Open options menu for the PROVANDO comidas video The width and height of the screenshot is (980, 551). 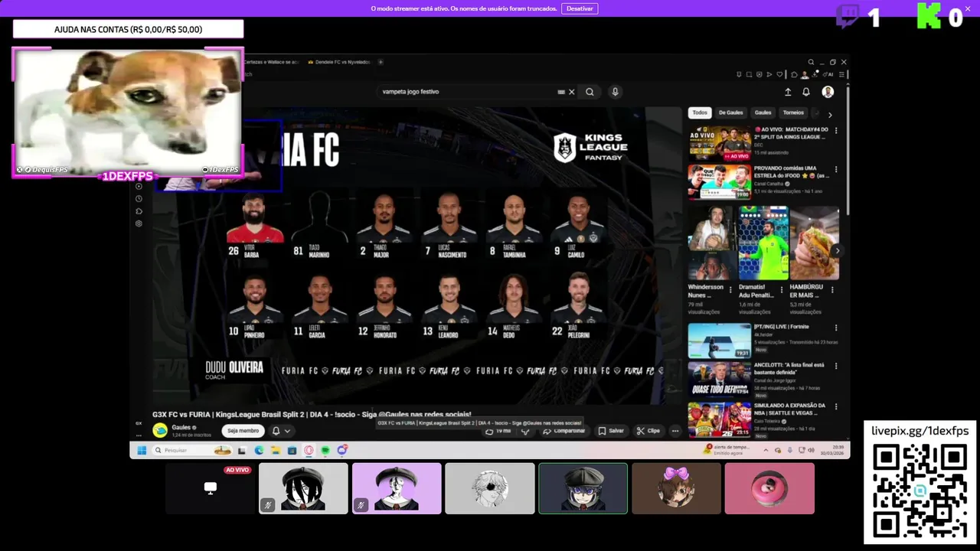pos(835,169)
